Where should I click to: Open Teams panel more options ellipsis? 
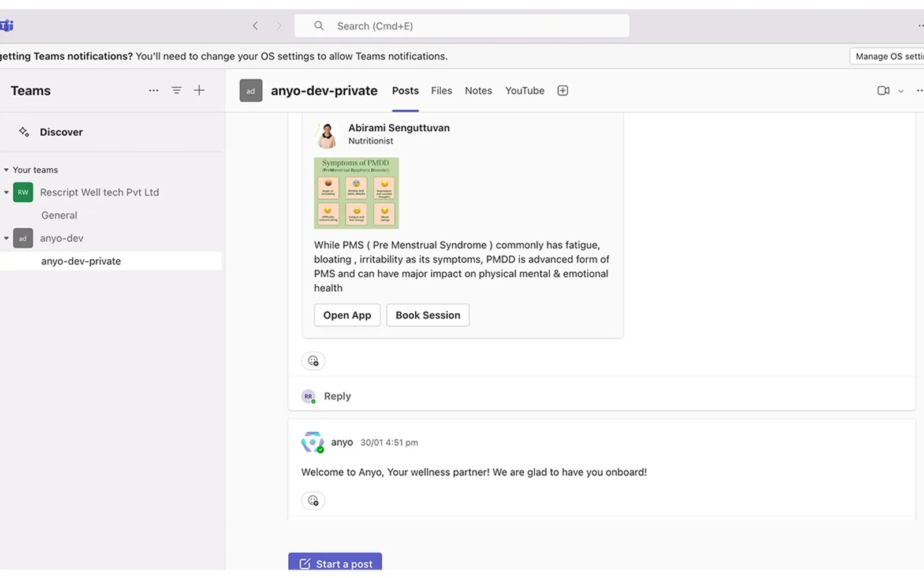coord(154,91)
